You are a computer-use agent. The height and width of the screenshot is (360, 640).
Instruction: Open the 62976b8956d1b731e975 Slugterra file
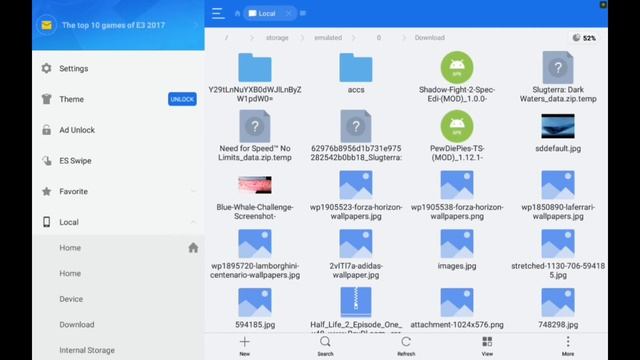click(356, 136)
